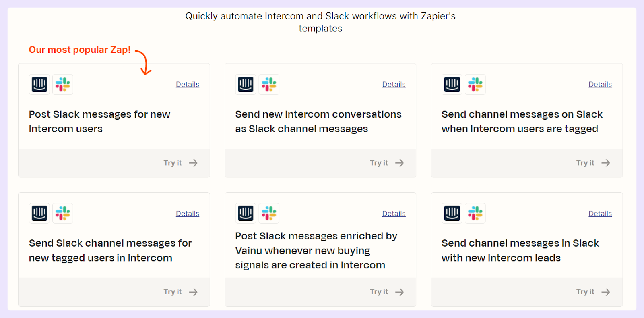The height and width of the screenshot is (318, 644).
Task: Open Details for the Vainu buying signals template
Action: (394, 213)
